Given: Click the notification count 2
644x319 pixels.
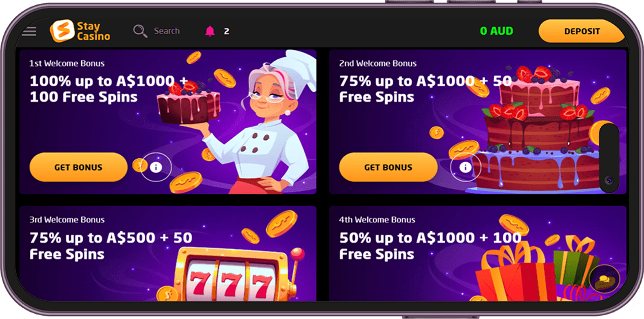Looking at the screenshot, I should [x=227, y=31].
